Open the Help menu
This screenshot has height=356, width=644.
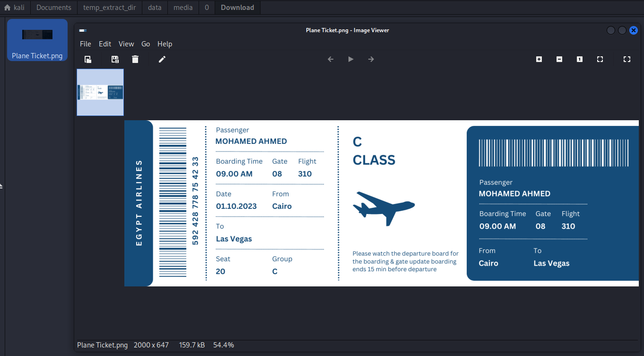coord(165,44)
